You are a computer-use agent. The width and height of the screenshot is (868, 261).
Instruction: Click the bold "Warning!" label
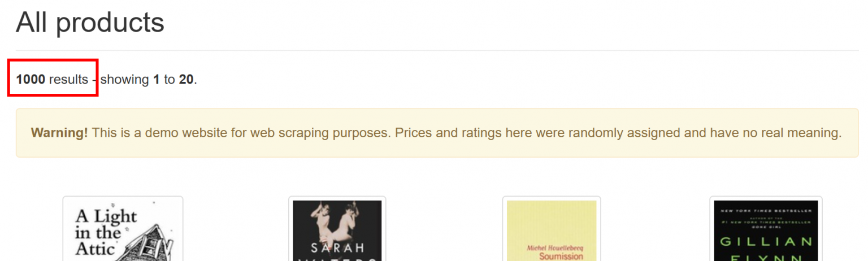(59, 133)
